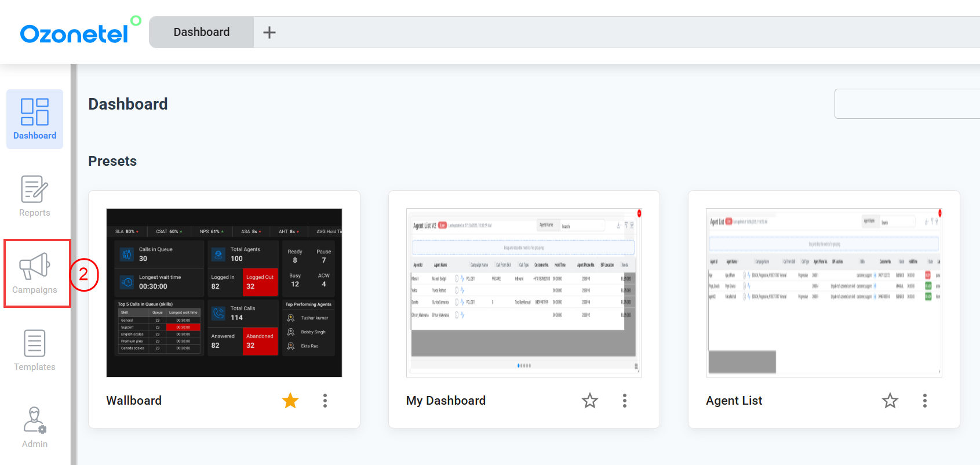
Task: Focus the search field at top right
Action: point(907,104)
